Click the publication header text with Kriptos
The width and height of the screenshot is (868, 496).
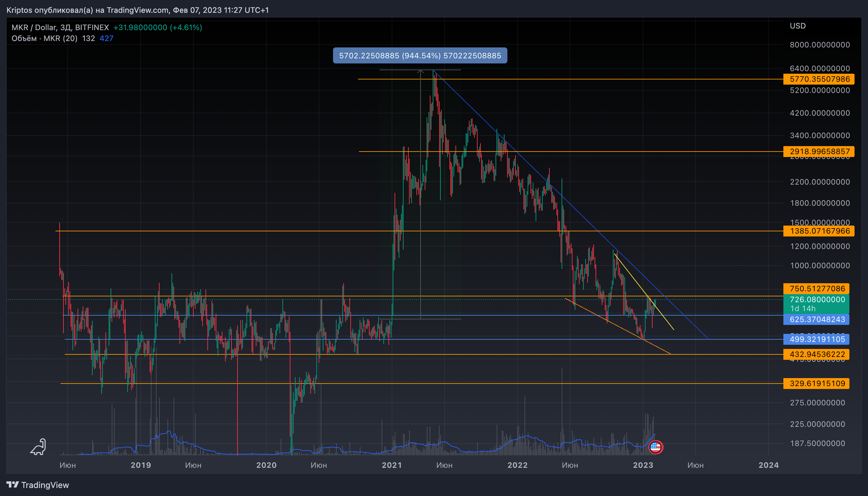(138, 10)
